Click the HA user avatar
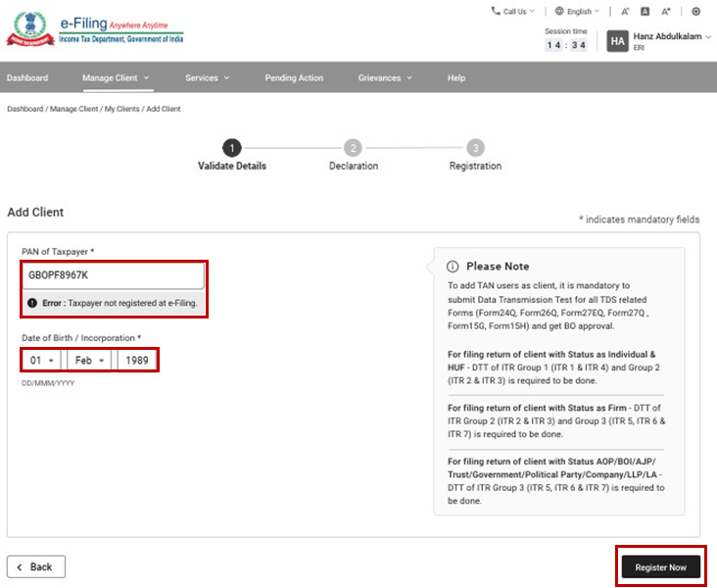The height and width of the screenshot is (588, 717). point(617,41)
